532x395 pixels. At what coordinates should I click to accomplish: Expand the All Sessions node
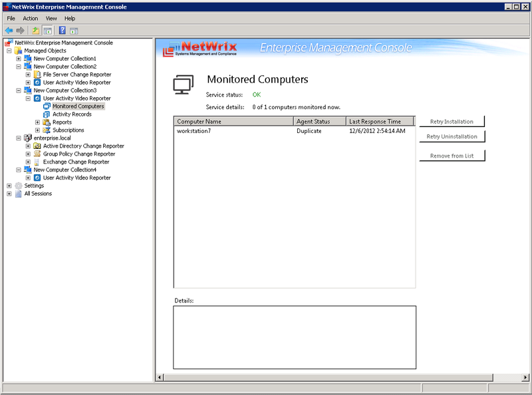[x=9, y=194]
